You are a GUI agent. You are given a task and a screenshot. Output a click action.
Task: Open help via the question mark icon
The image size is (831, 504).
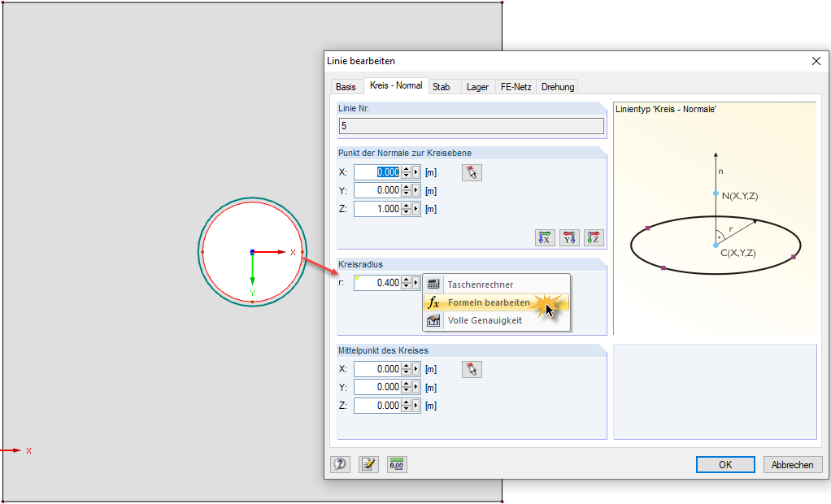point(340,463)
